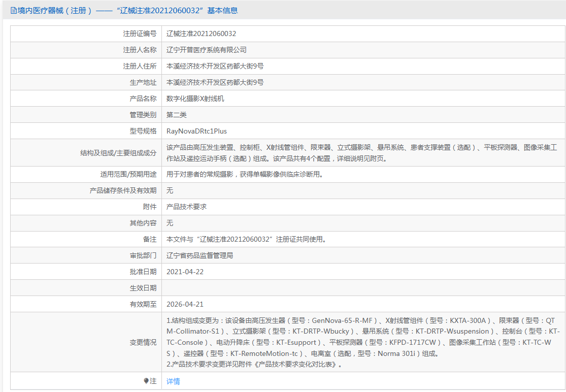Click the 适用范围/预期用途 description text
This screenshot has width=566, height=392.
(245, 174)
